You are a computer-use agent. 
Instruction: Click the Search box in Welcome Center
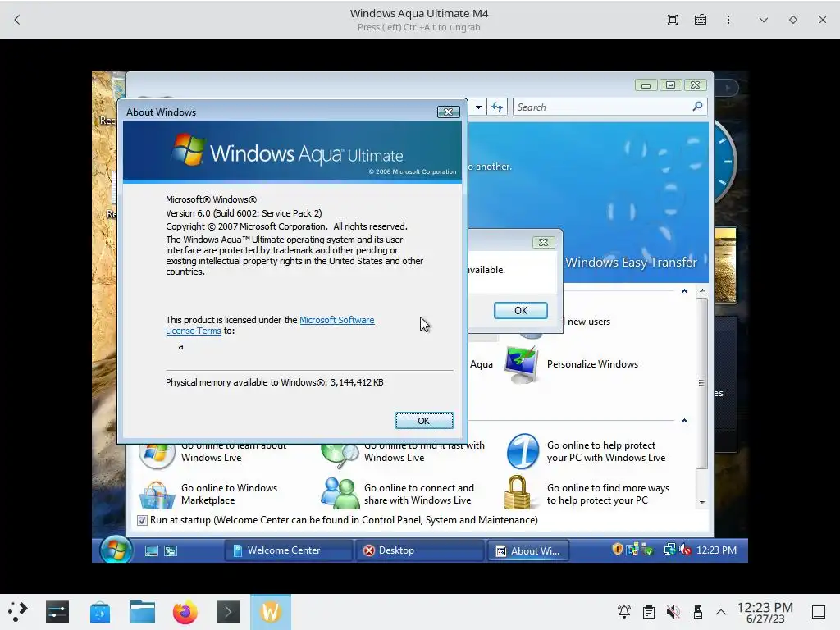[609, 107]
